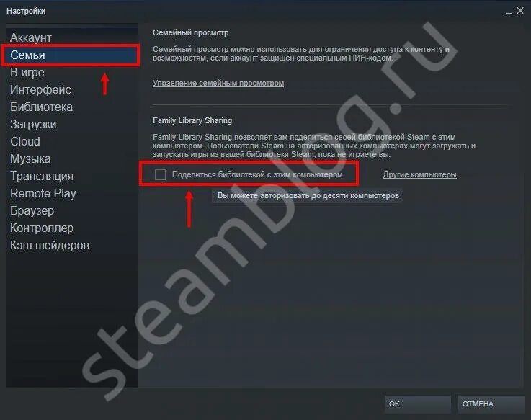Viewport: 531px width, 420px height.
Task: Open the Интерфейс settings section
Action: (40, 90)
